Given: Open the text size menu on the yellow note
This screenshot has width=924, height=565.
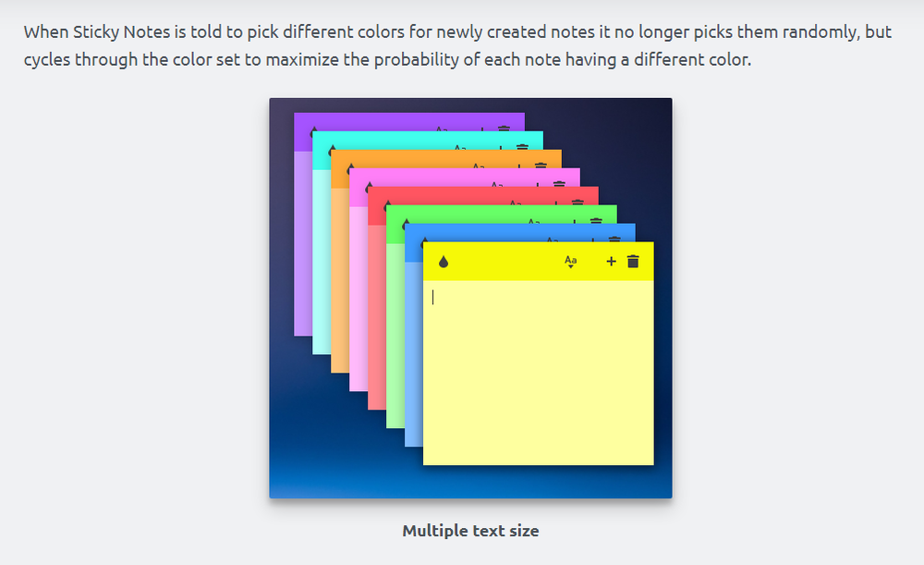Looking at the screenshot, I should click(x=570, y=262).
